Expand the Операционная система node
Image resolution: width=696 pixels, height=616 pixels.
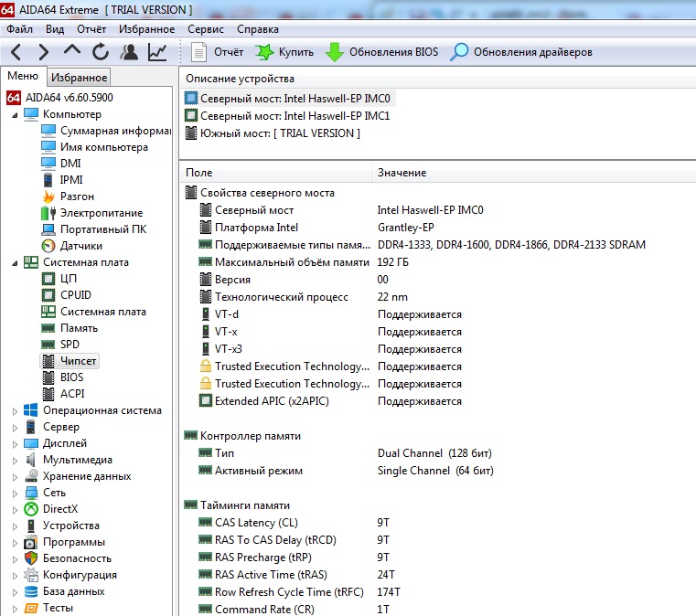[x=15, y=411]
